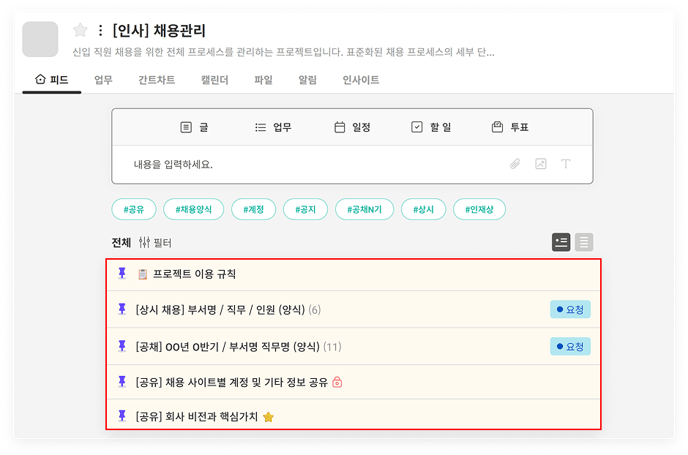688x455 pixels.
Task: Choose the 할 일 checklist post type
Action: [x=431, y=127]
